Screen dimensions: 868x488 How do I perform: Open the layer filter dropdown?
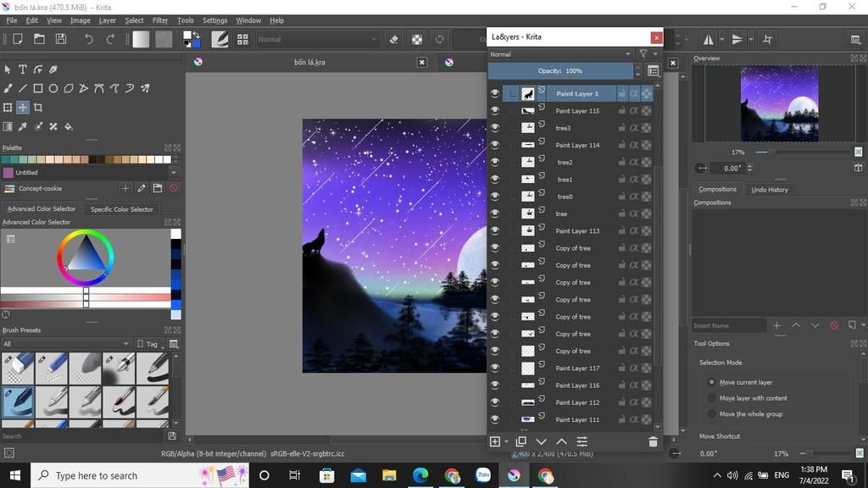point(648,54)
